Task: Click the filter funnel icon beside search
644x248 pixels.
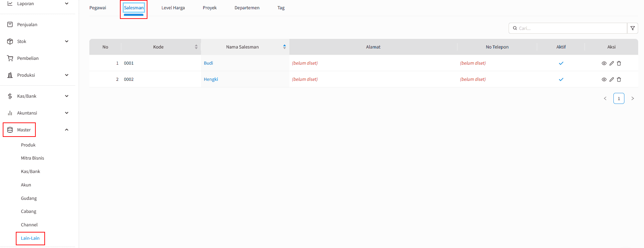Action: tap(632, 28)
